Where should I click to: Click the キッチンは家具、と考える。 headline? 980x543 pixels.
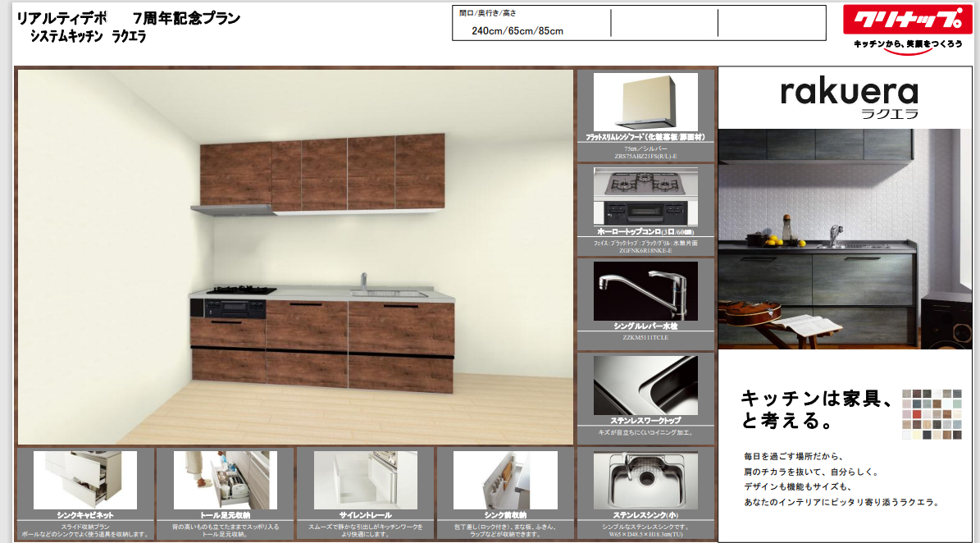816,410
